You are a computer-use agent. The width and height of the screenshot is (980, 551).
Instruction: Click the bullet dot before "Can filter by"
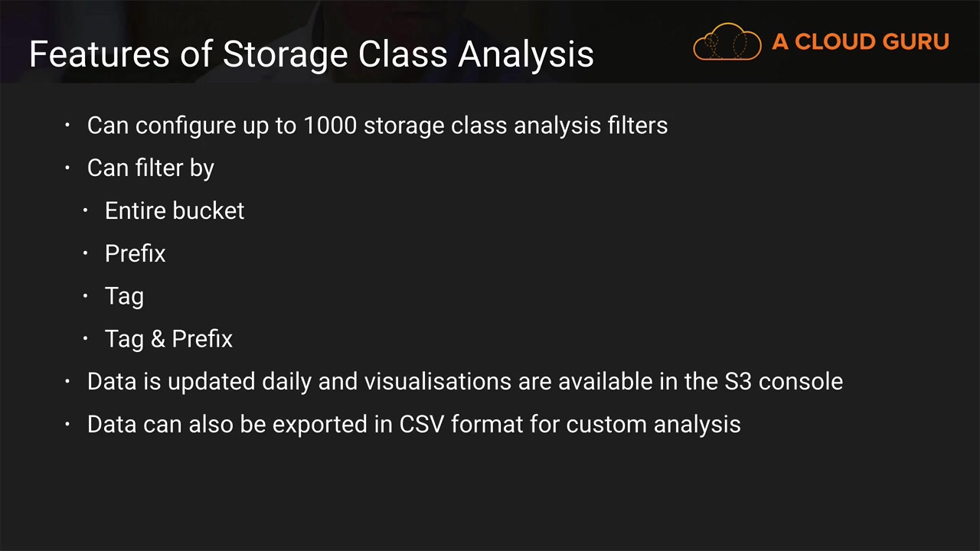[68, 168]
